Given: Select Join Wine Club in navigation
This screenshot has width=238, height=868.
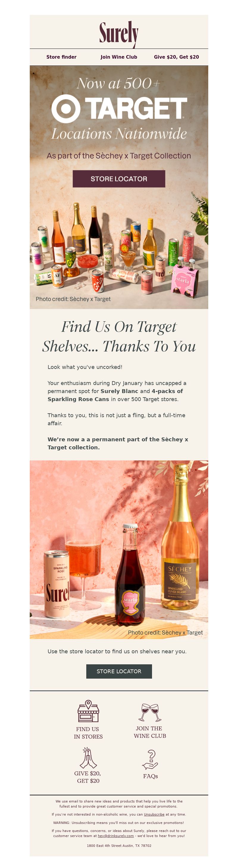Looking at the screenshot, I should pos(119,57).
